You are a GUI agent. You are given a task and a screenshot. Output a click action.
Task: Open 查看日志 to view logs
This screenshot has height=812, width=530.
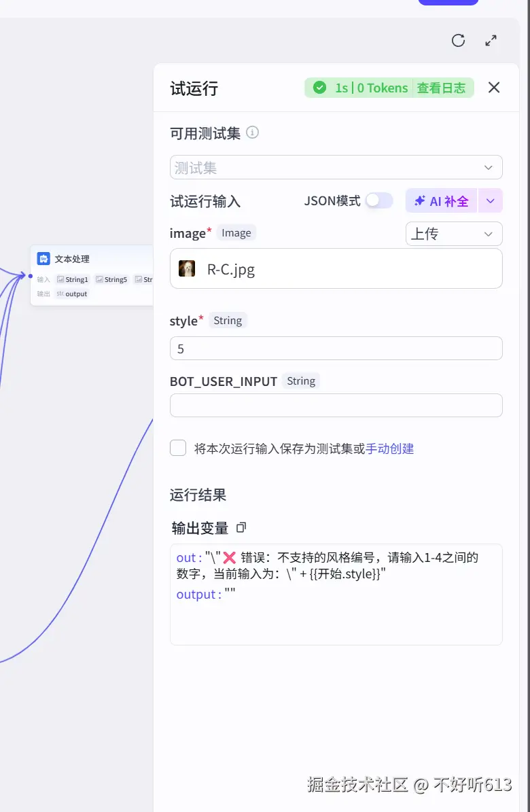(x=441, y=88)
